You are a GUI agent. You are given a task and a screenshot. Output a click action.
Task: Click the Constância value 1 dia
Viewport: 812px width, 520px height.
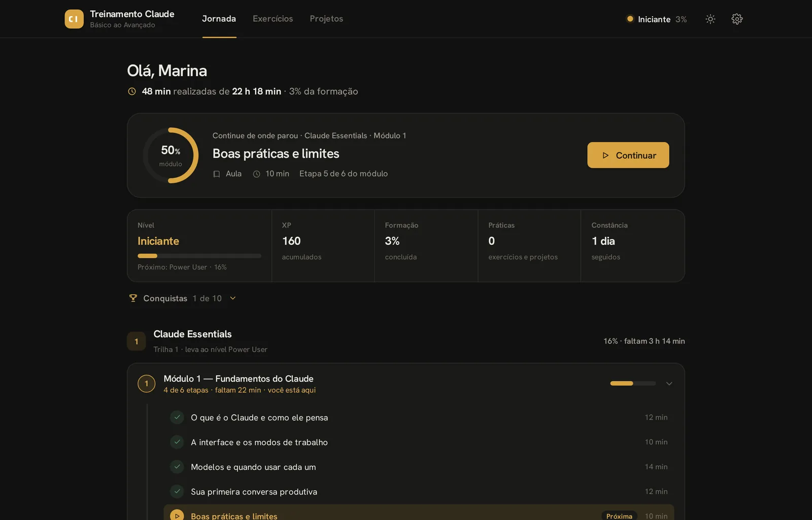pyautogui.click(x=603, y=241)
